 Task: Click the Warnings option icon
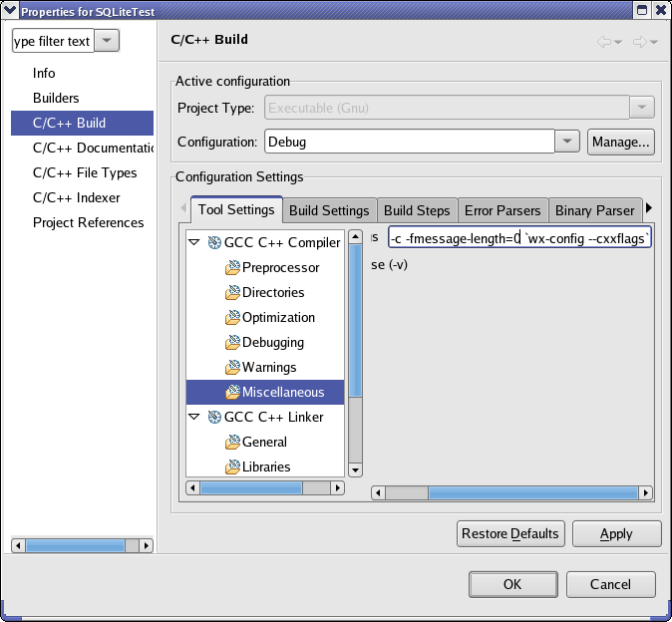[232, 367]
